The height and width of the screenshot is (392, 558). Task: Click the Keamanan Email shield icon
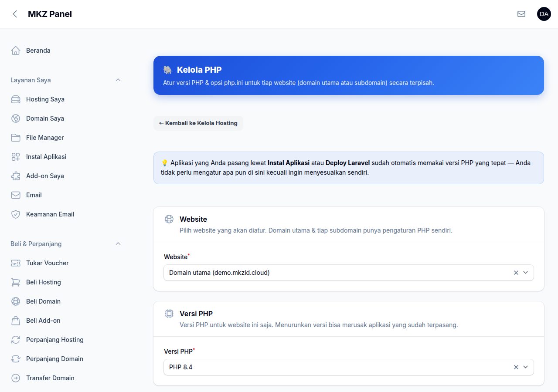(16, 214)
